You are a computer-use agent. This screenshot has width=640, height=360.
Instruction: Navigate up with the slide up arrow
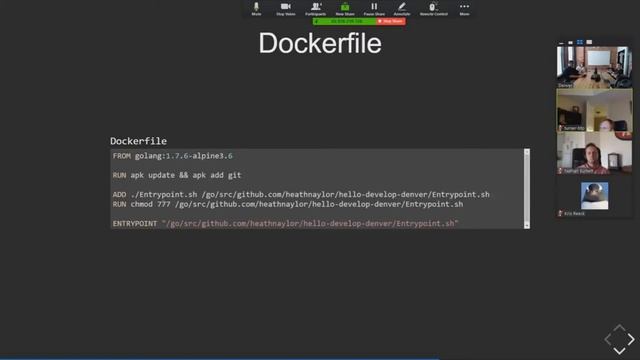pos(619,328)
